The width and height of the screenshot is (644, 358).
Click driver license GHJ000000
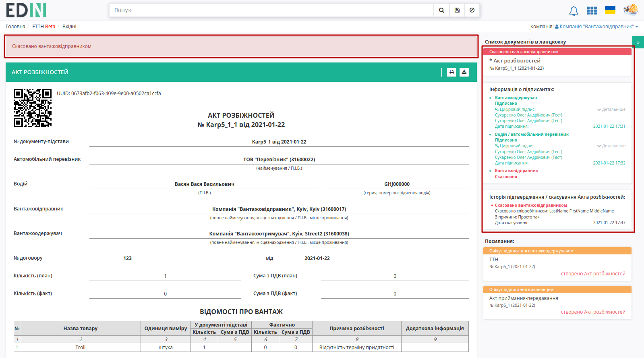397,184
